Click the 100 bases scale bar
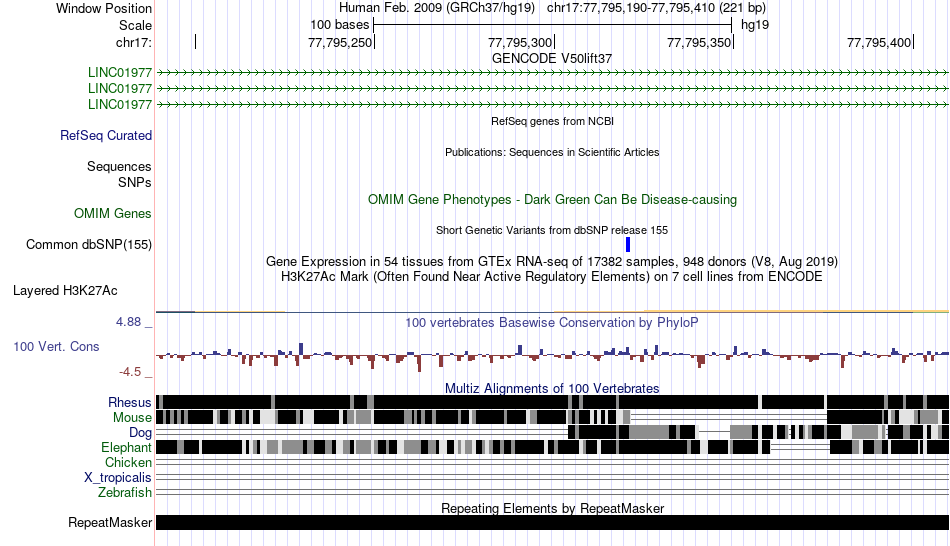The height and width of the screenshot is (546, 950). [x=553, y=25]
